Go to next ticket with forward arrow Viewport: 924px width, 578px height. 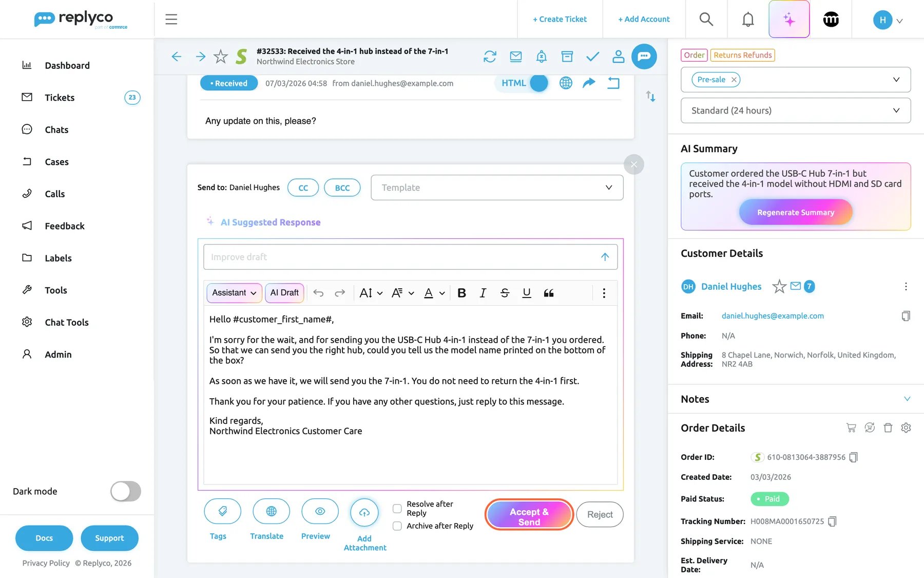tap(201, 57)
